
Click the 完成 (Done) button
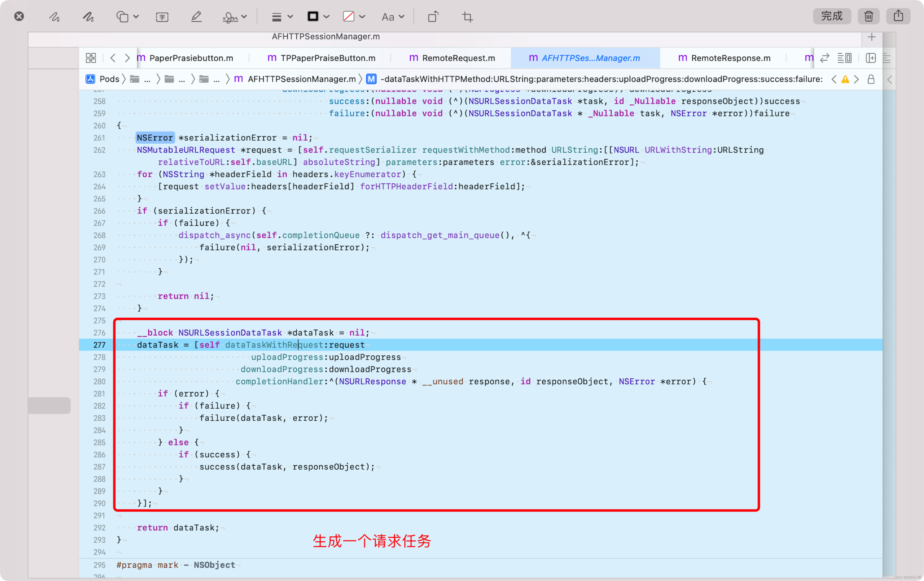[x=831, y=16]
